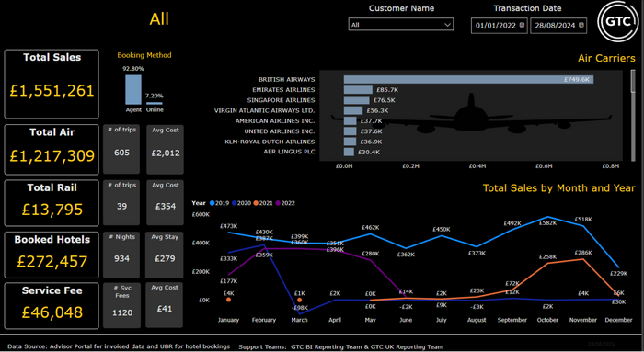Click the page title All
644x352 pixels.
click(159, 19)
